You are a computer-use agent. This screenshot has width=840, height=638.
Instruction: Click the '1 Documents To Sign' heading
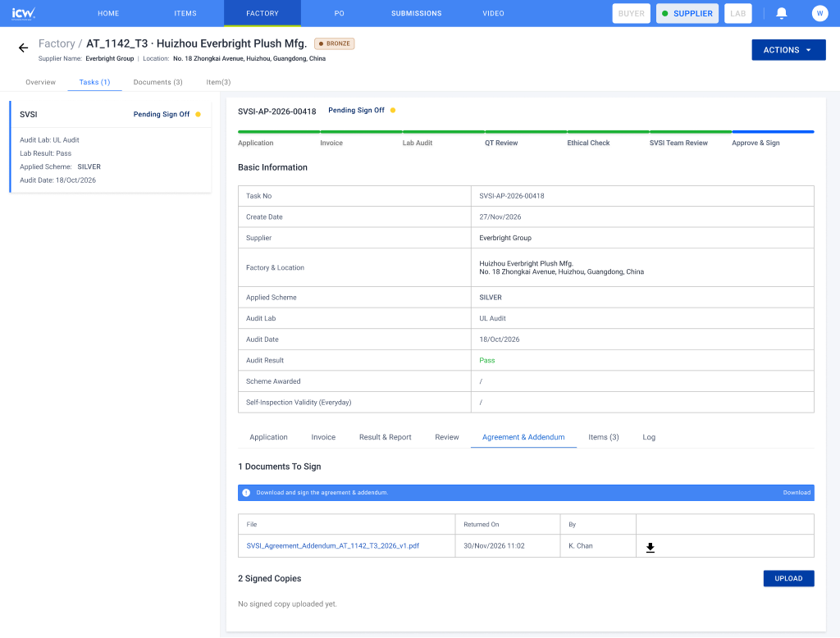[x=279, y=467]
